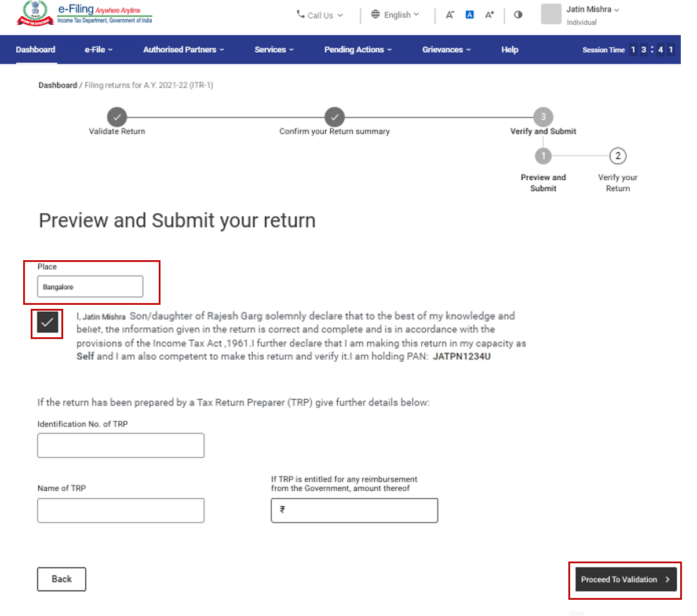Image resolution: width=697 pixels, height=616 pixels.
Task: Select the increase font size icon
Action: 488,15
